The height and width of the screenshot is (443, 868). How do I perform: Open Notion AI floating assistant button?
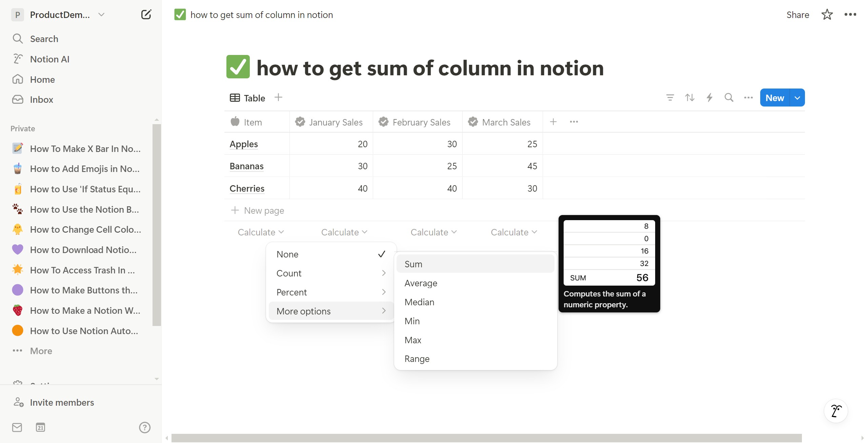click(x=836, y=411)
